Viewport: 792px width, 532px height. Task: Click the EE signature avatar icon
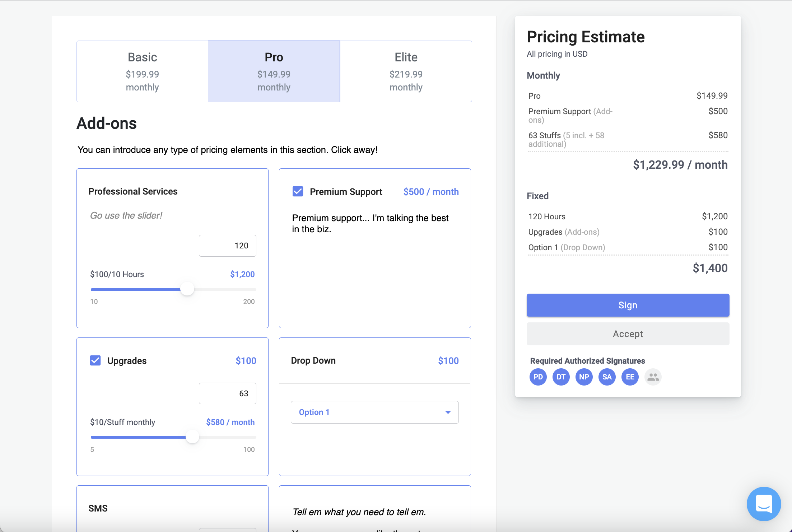click(630, 377)
